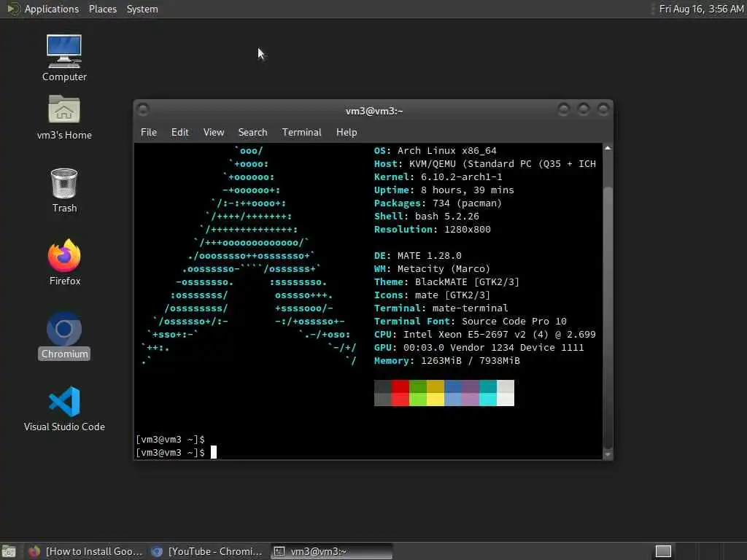
Task: Click the terminal scrollbar down arrow
Action: [x=608, y=455]
